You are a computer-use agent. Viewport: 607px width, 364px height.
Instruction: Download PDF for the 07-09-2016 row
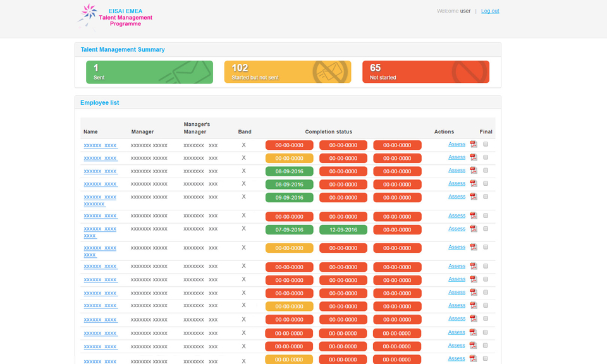tap(473, 229)
